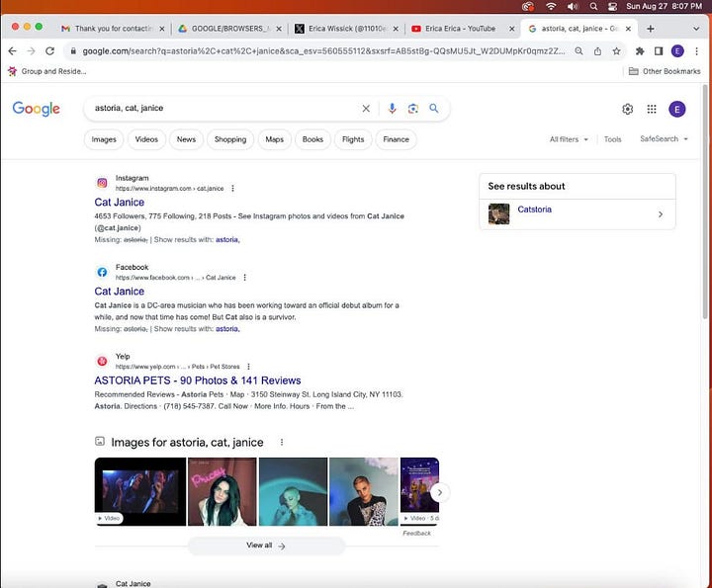This screenshot has height=588, width=712.
Task: Open ASTORIA PETS Yelp result
Action: 198,380
